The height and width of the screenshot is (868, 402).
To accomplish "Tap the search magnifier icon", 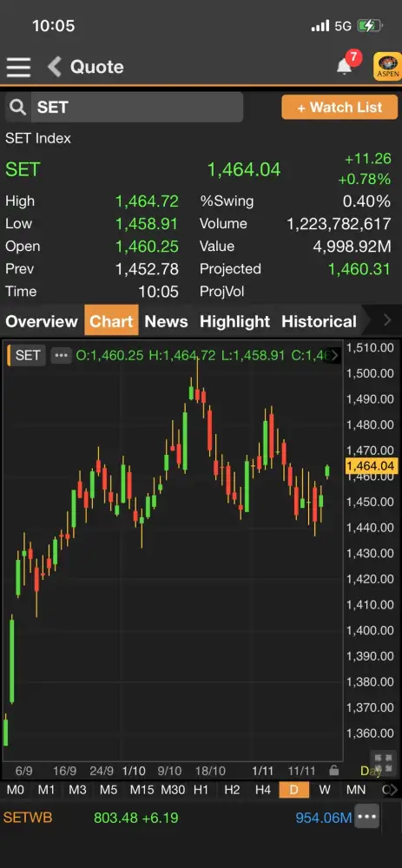I will (x=17, y=108).
